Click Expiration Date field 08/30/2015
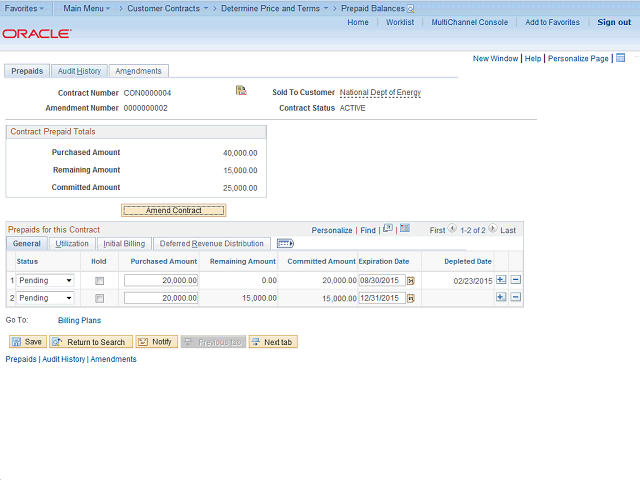The width and height of the screenshot is (640, 480). click(382, 280)
